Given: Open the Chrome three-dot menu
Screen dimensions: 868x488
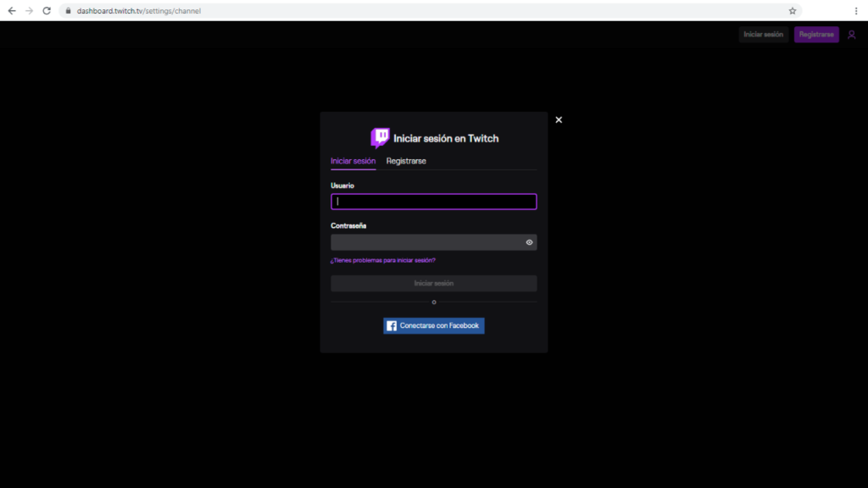Looking at the screenshot, I should 855,11.
